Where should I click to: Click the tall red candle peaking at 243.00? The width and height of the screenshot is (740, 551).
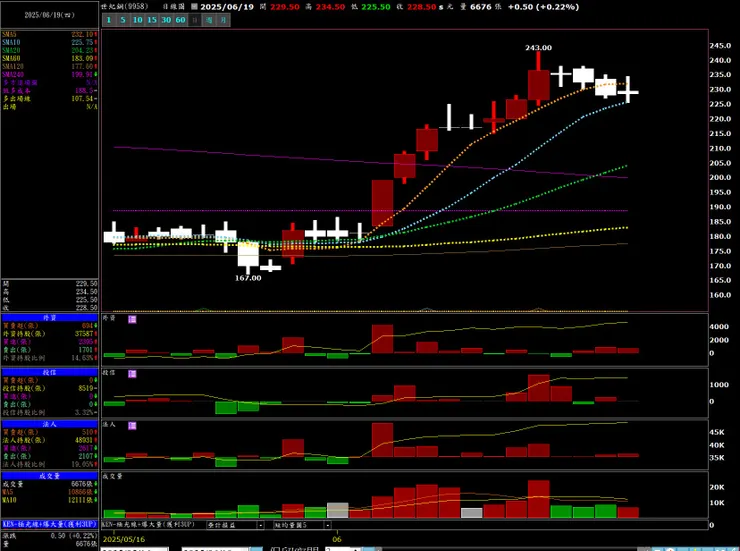pos(538,78)
